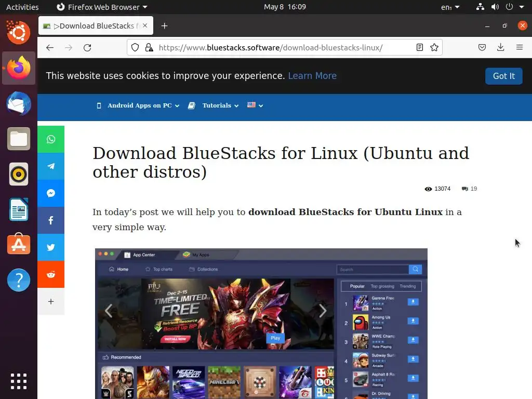Click bold text download BlueStacks for Ubuntu Linux
Screen dimensions: 532x399
[345, 212]
